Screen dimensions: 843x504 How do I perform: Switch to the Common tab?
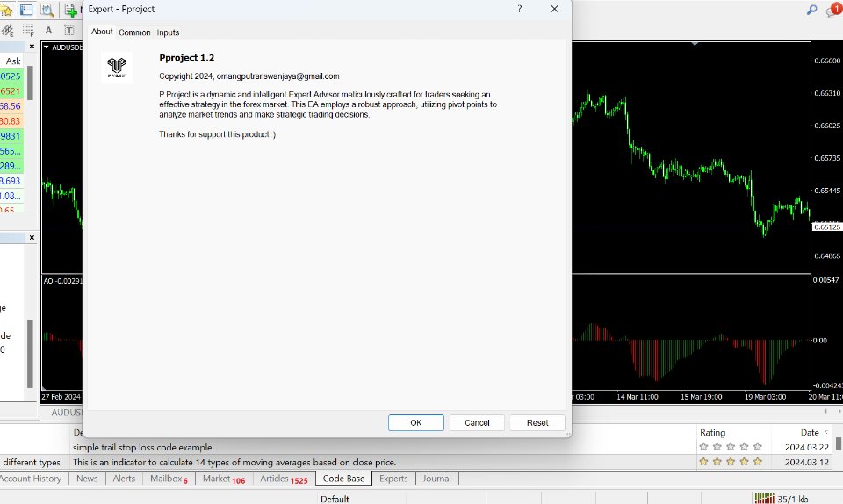point(134,32)
